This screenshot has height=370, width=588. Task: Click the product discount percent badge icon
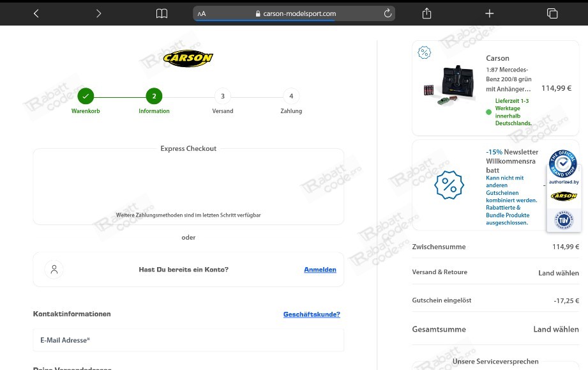(x=424, y=52)
